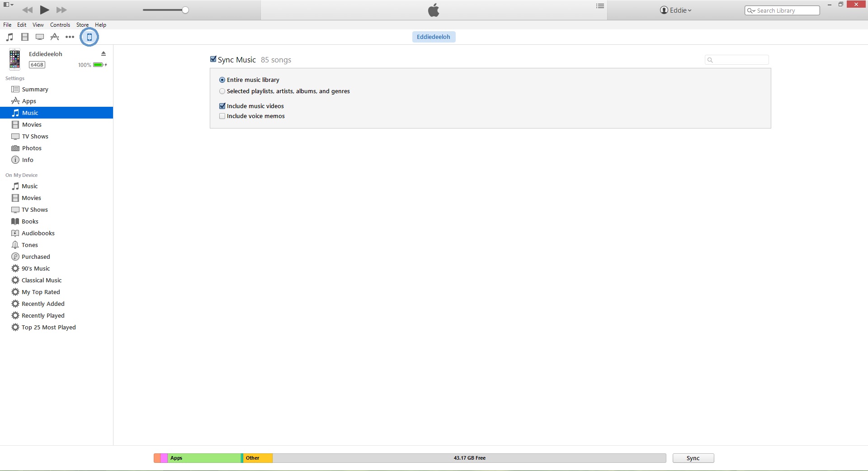Select the Entire music library option
This screenshot has height=471, width=868.
(222, 80)
